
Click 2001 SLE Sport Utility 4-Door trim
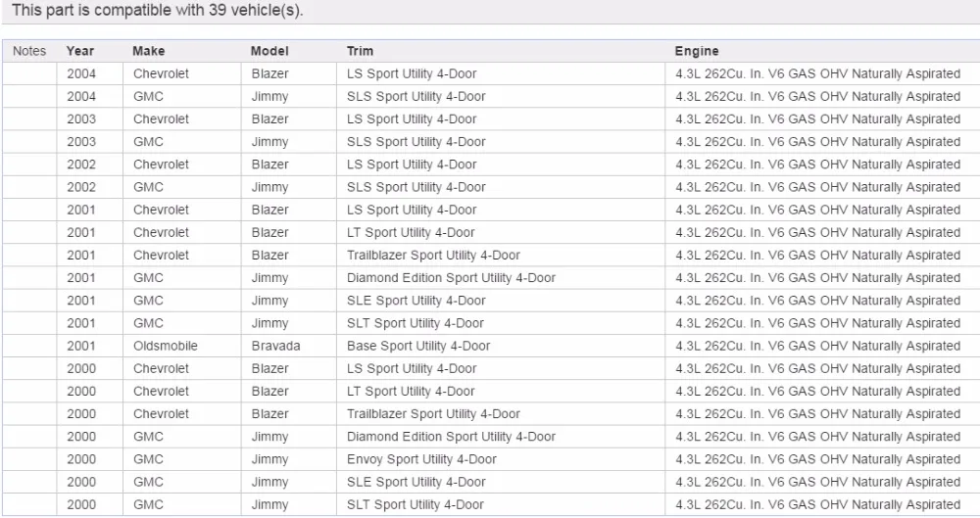click(416, 301)
